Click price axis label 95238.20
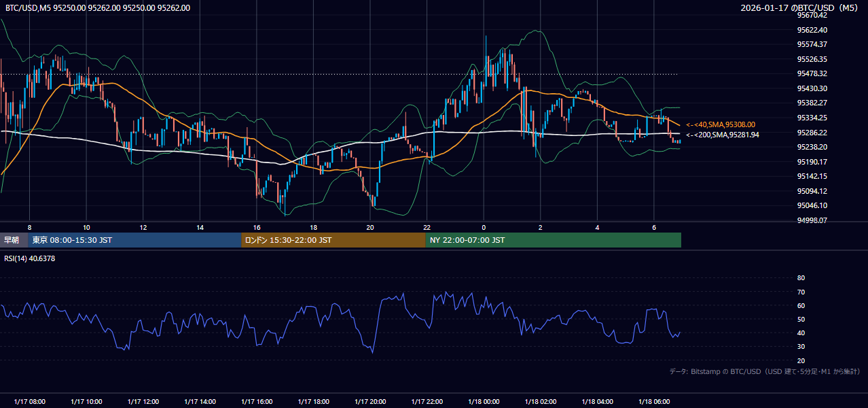868x408 pixels. pos(812,147)
